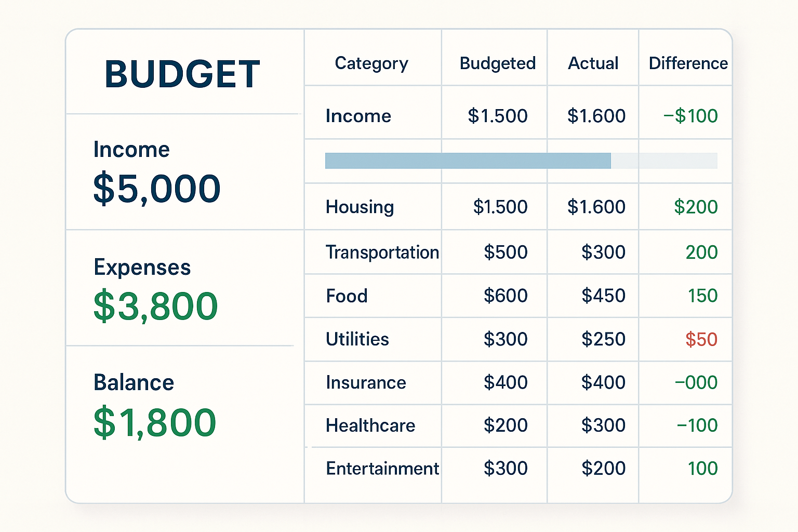Click the Income label in the table row
The height and width of the screenshot is (532, 798).
pyautogui.click(x=358, y=116)
